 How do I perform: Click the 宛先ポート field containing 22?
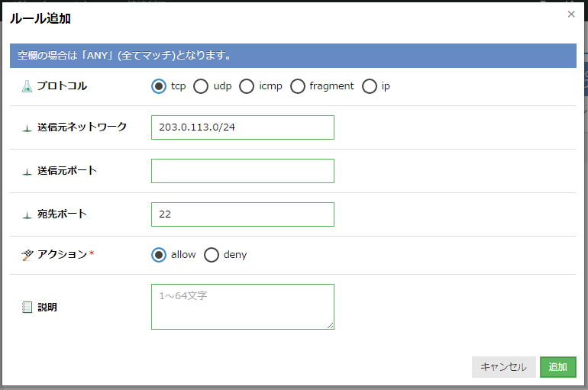(x=242, y=214)
